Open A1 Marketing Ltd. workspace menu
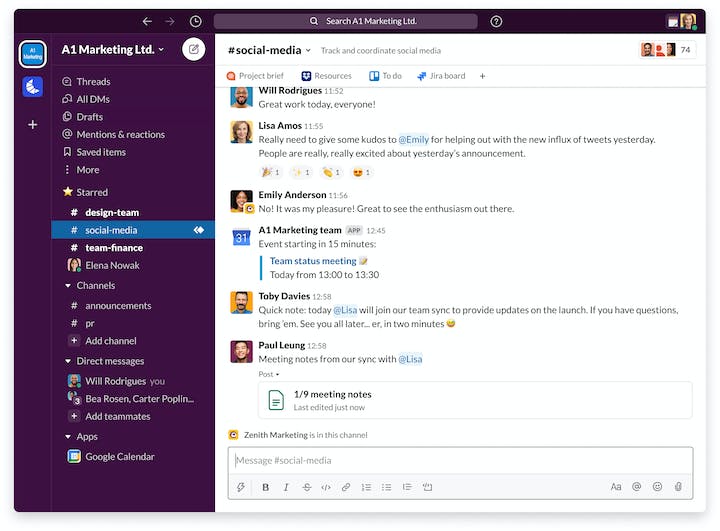The image size is (720, 531). [113, 50]
